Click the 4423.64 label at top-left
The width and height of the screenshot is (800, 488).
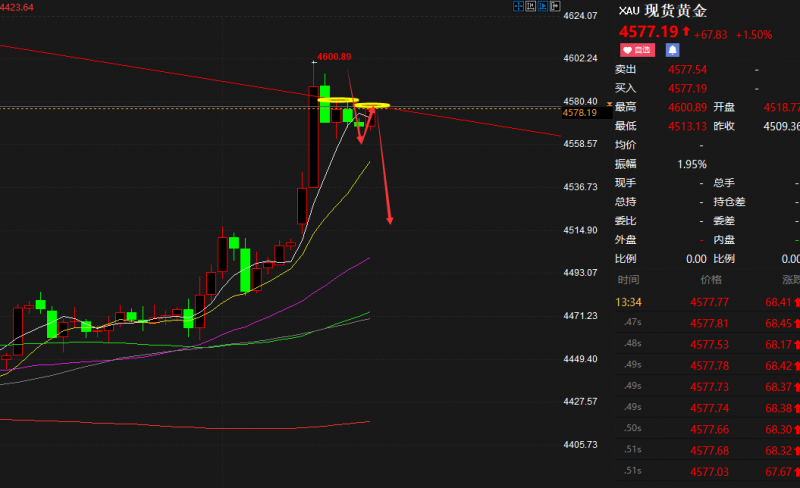[17, 7]
